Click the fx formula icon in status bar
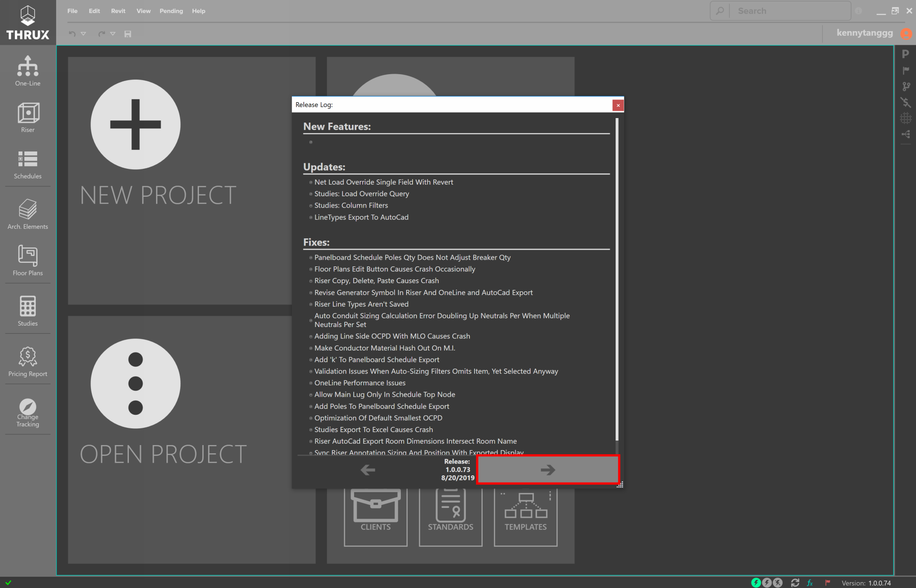This screenshot has width=916, height=588. pos(810,583)
